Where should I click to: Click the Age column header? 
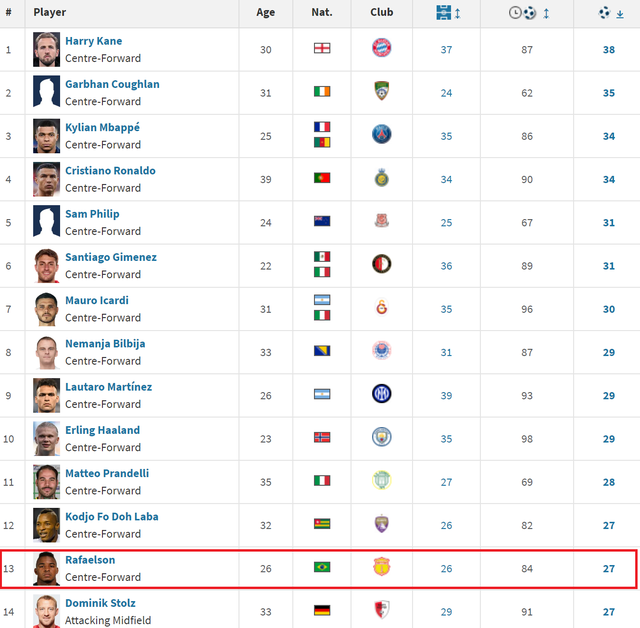click(x=265, y=12)
